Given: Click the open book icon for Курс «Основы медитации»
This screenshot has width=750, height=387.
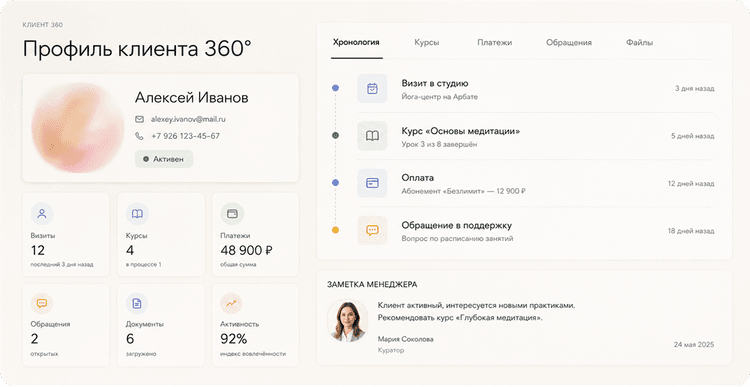Looking at the screenshot, I should (x=372, y=136).
